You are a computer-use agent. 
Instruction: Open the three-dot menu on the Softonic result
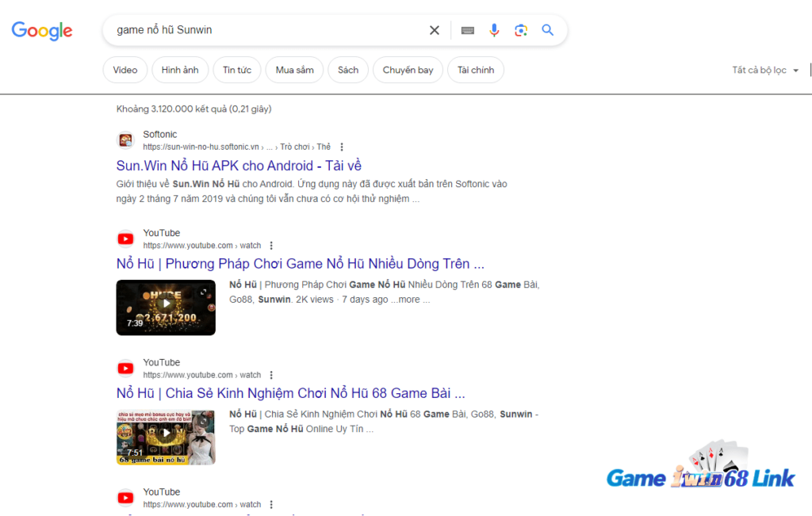click(x=341, y=147)
